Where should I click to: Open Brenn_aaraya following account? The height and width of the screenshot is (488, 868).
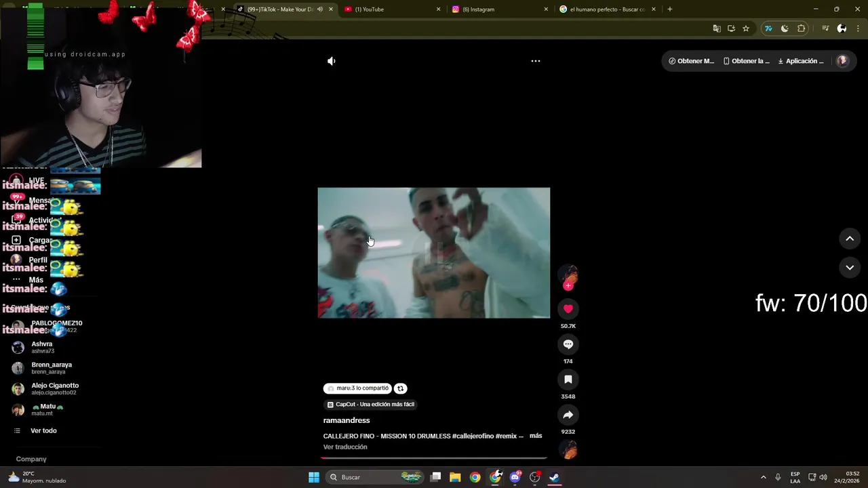pos(42,368)
